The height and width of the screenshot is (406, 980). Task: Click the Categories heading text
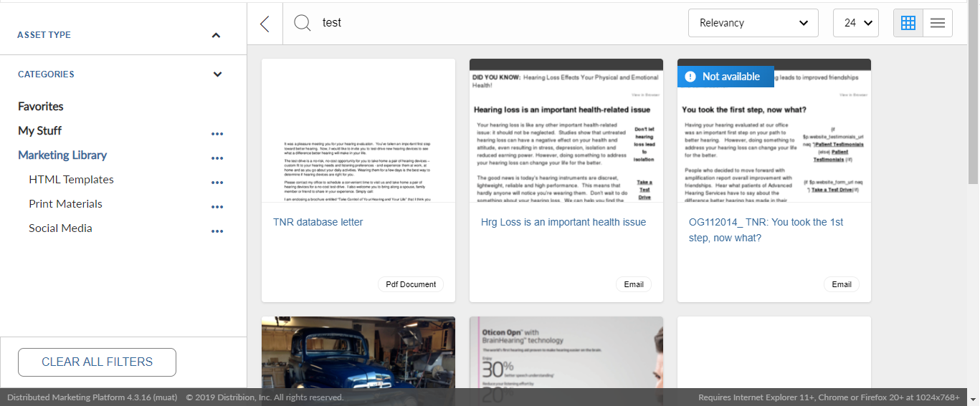point(46,74)
